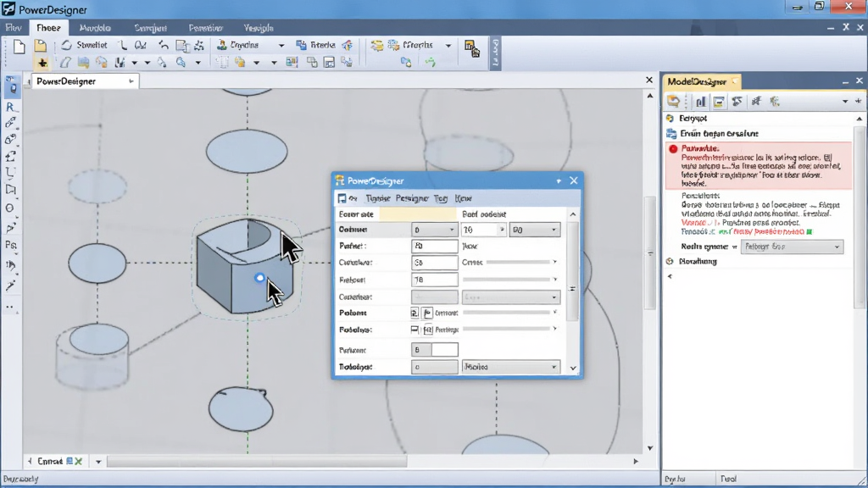Screen dimensions: 868x488
Task: Click the pencil icon in the second toolbar row
Action: pos(162,63)
